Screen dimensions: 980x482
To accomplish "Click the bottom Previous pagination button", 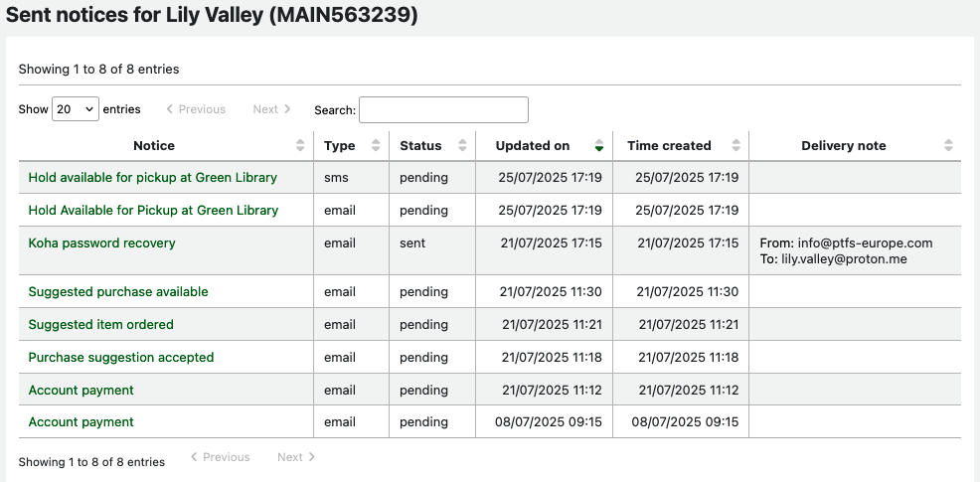I will pos(220,457).
